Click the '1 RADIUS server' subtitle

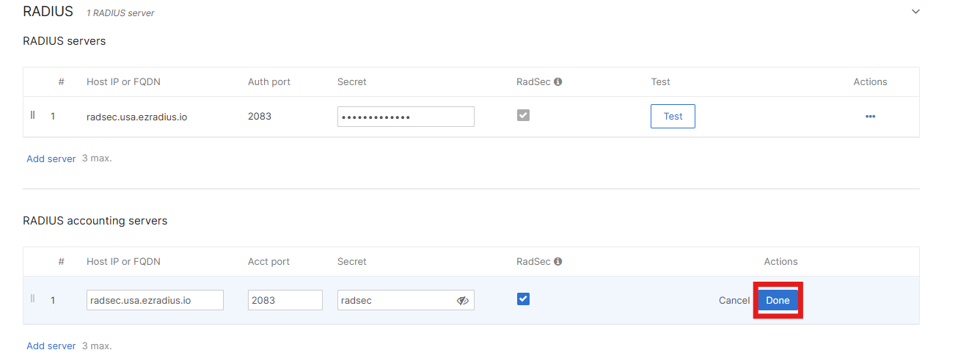(120, 13)
